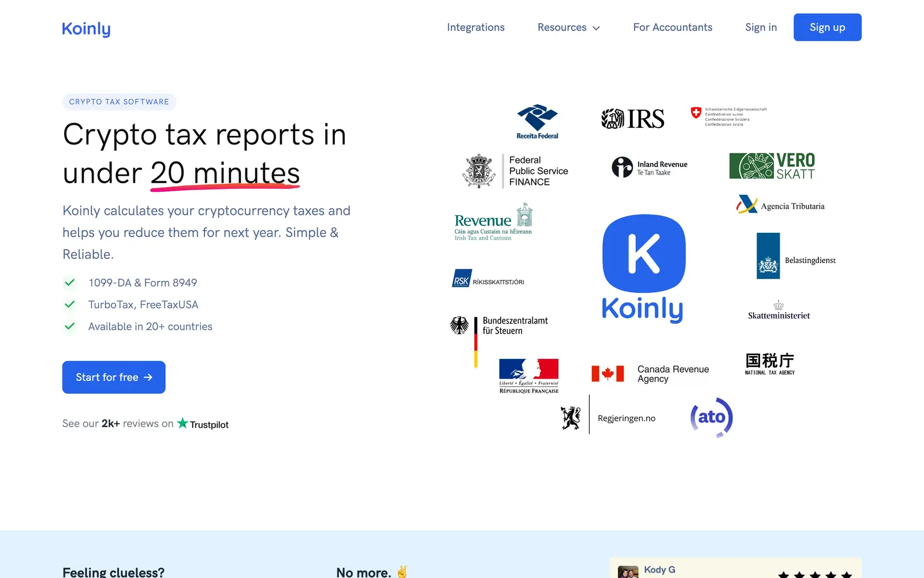Click the Skatteministeriet logo

[778, 310]
